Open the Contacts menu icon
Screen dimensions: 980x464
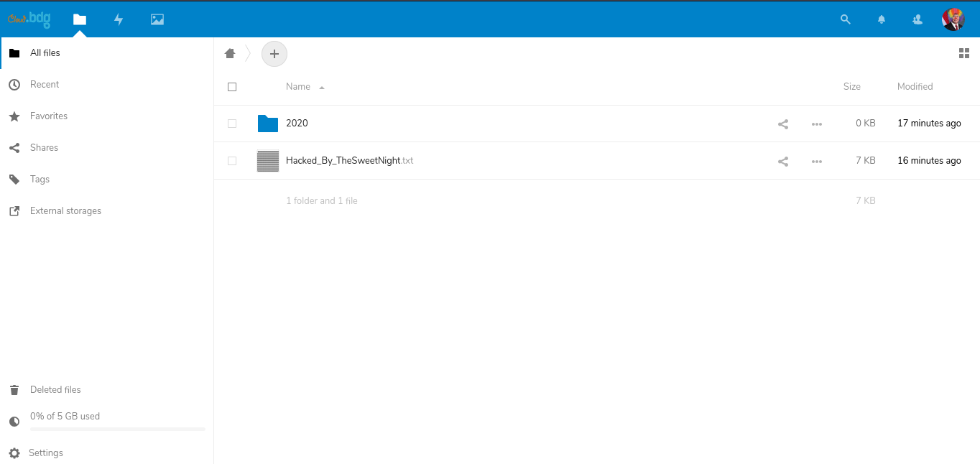(917, 19)
